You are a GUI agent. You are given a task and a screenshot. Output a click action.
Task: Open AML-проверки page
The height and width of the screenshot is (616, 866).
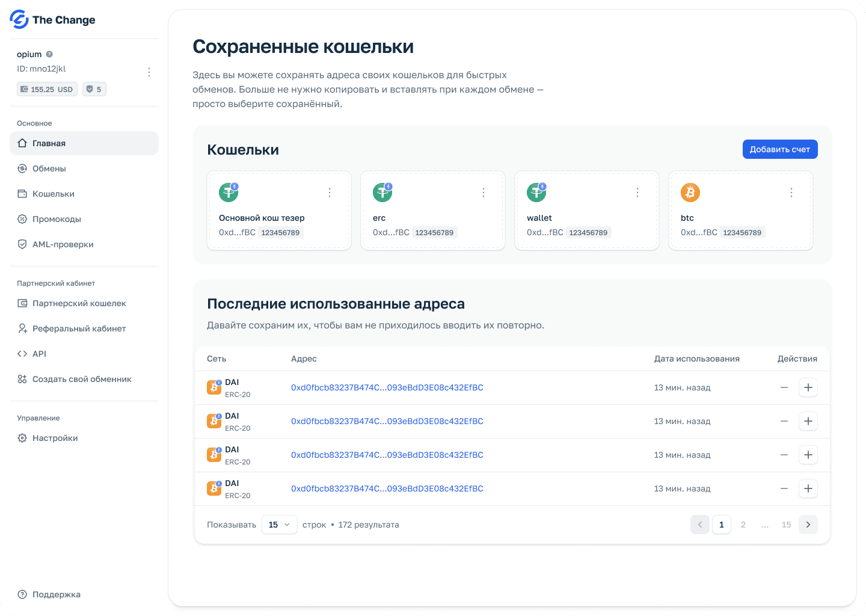click(x=84, y=244)
